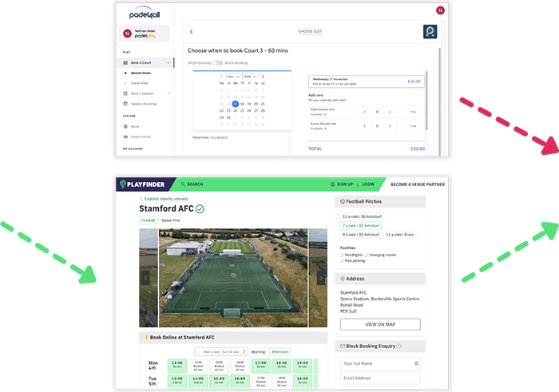
Task: Open Session Bookings in sidebar
Action: point(145,104)
